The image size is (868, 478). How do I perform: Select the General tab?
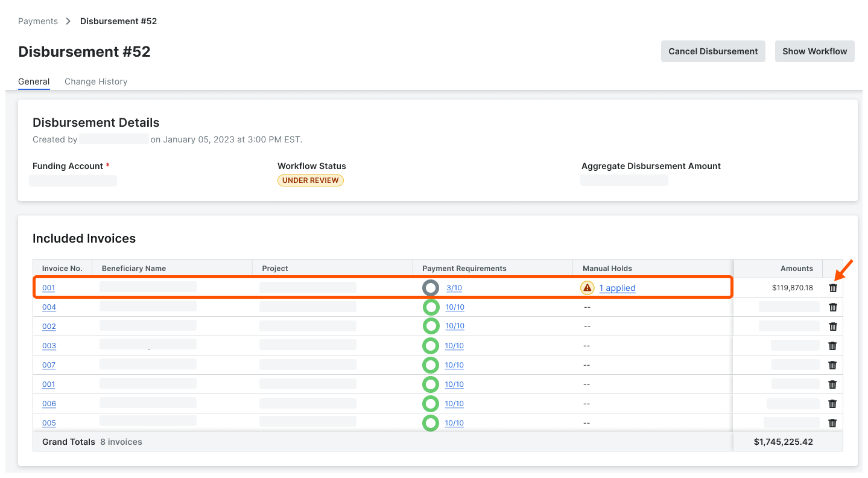pyautogui.click(x=34, y=81)
